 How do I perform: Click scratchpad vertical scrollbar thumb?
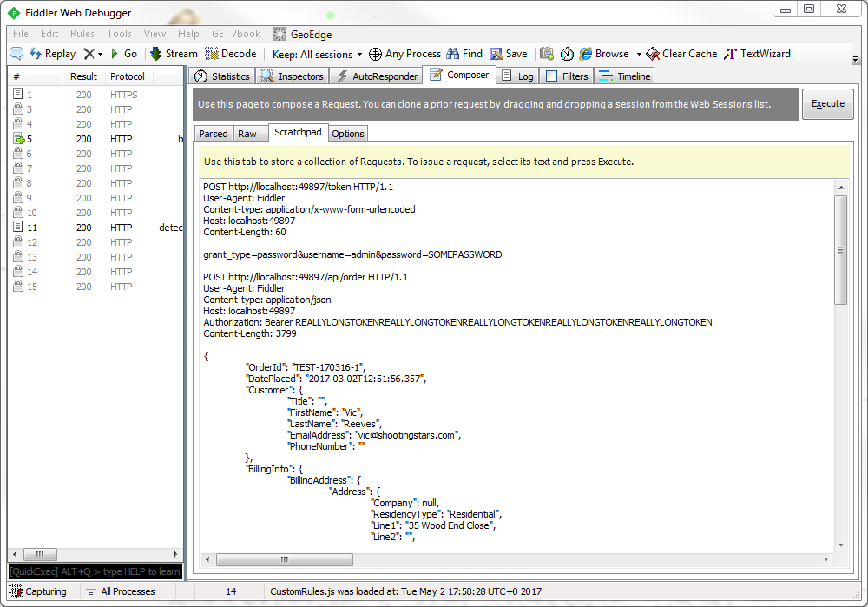coord(840,250)
